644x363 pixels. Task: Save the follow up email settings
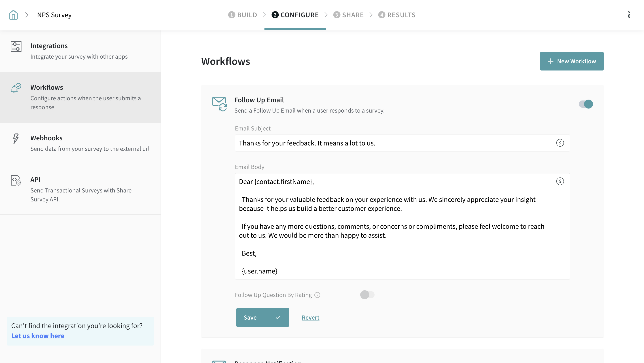[x=263, y=317]
